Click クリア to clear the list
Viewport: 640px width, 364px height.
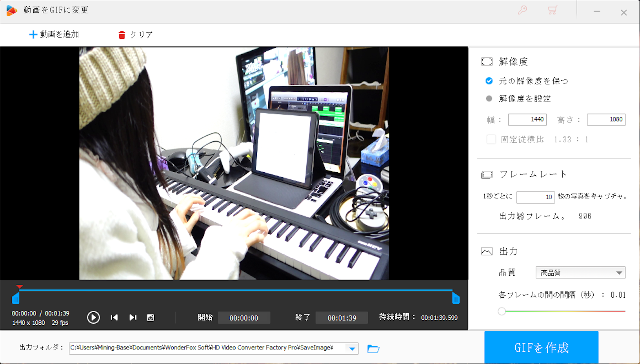(135, 34)
